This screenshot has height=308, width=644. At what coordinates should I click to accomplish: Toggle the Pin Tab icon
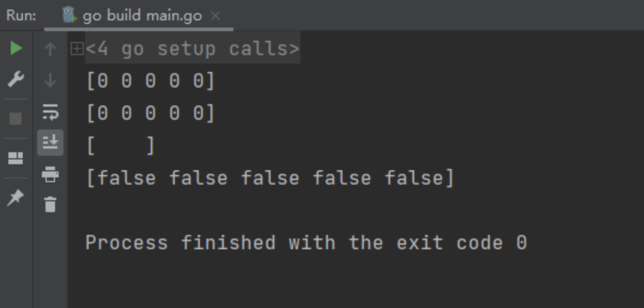click(16, 198)
